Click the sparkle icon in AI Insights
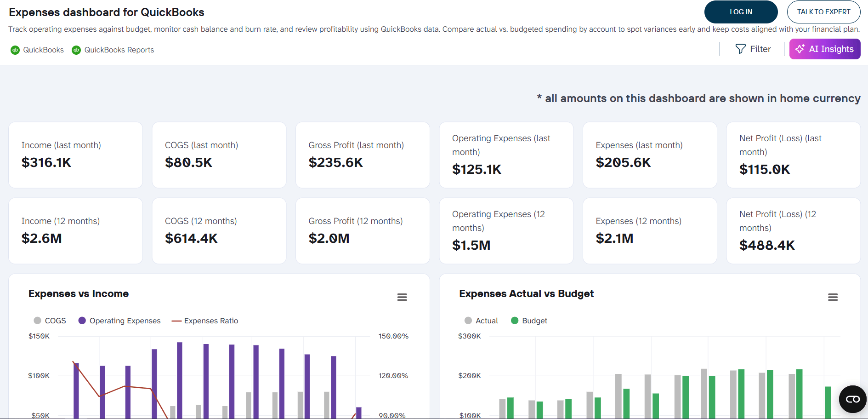868x419 pixels. 800,49
